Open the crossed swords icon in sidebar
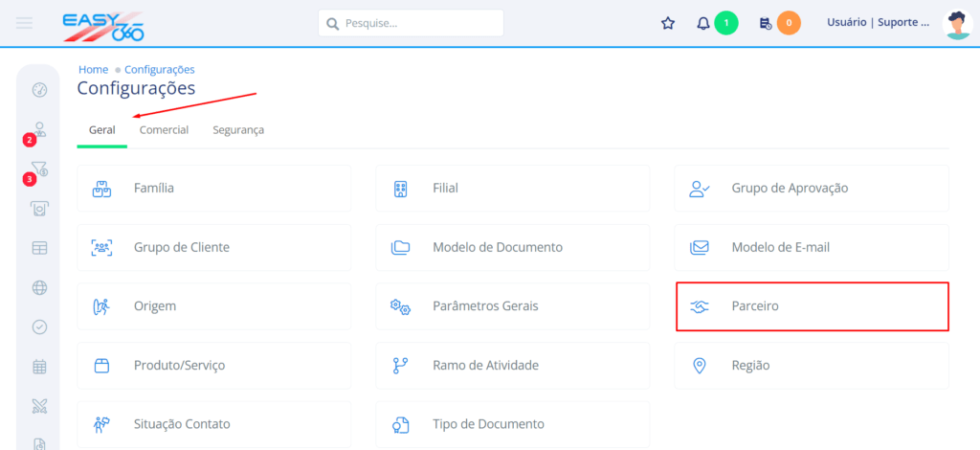This screenshot has width=980, height=450. point(39,406)
